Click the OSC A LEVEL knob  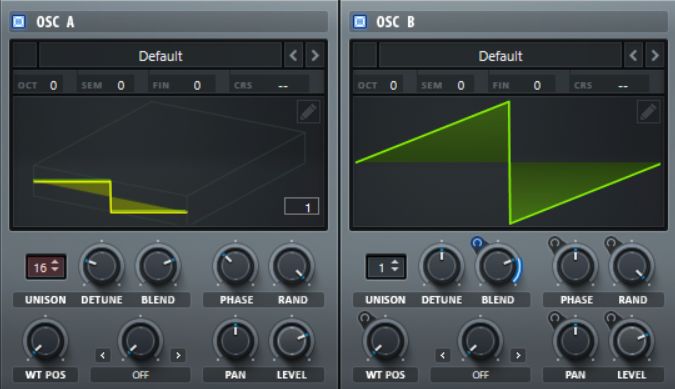click(291, 341)
